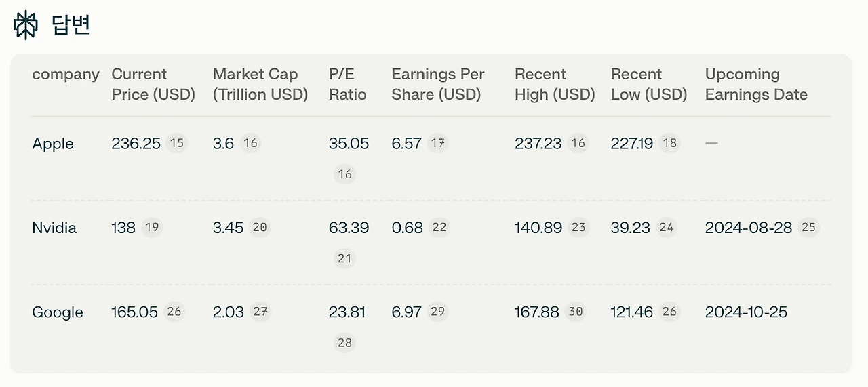Screen dimensions: 868x387
Task: Click citation 23 next to Nvidia high 140.89
Action: point(578,227)
